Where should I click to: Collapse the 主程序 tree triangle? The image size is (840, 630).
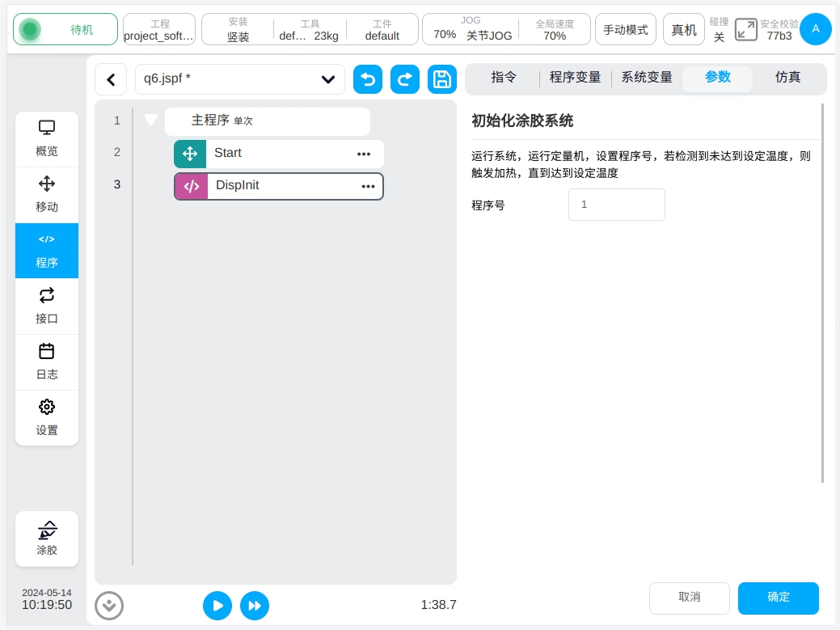pos(151,121)
